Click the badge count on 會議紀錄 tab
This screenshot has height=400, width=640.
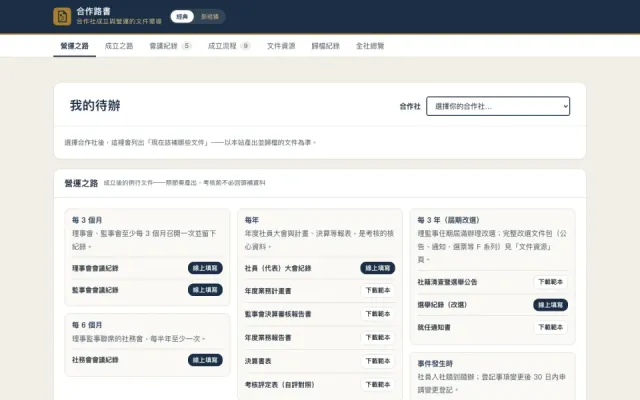point(187,46)
